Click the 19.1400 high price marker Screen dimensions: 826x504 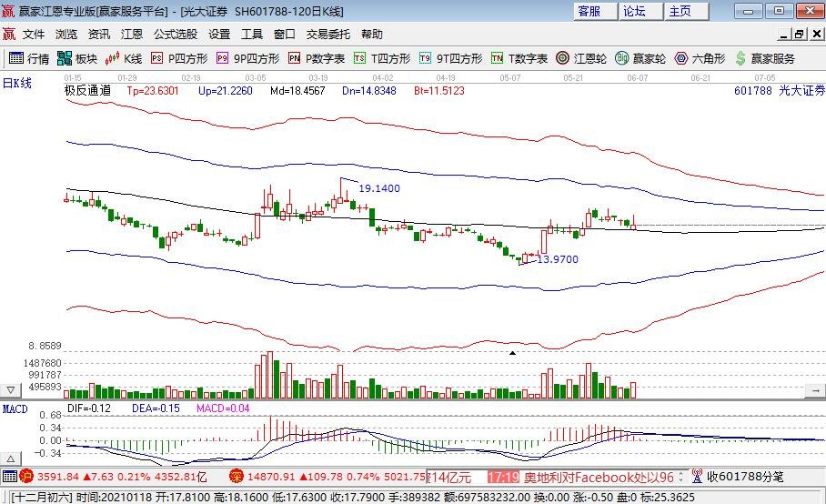pyautogui.click(x=379, y=188)
